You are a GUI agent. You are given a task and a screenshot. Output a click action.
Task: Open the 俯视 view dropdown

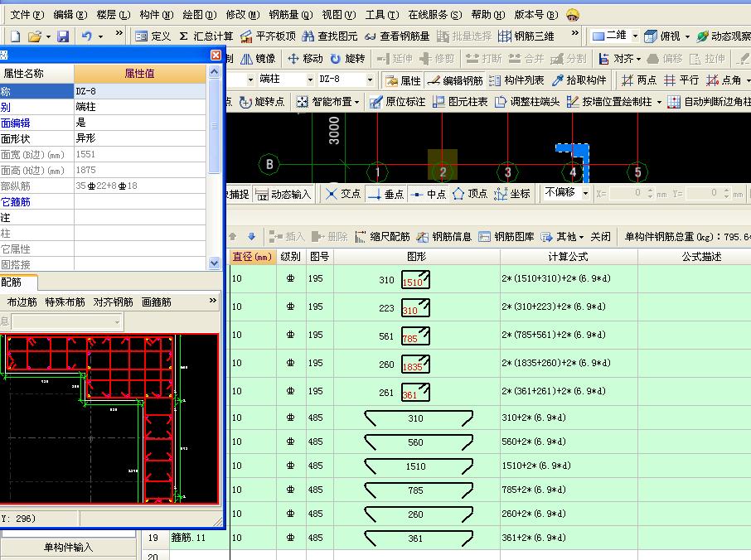687,36
